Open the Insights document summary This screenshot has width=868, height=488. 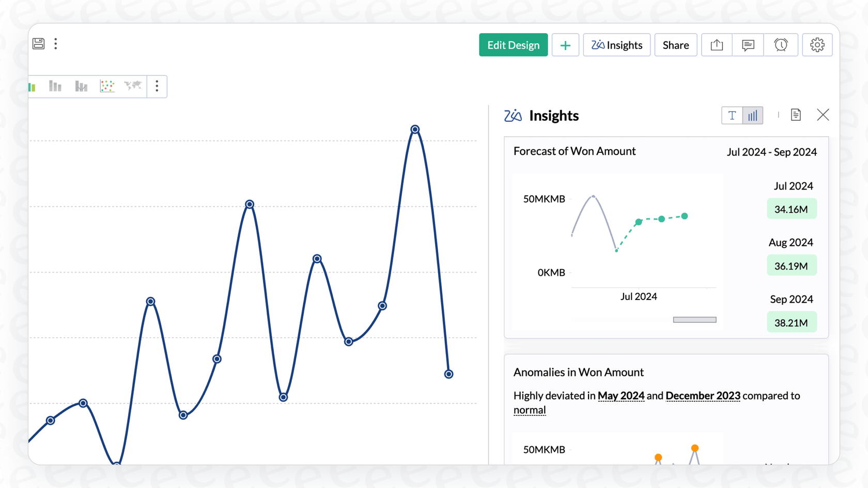[x=796, y=115]
